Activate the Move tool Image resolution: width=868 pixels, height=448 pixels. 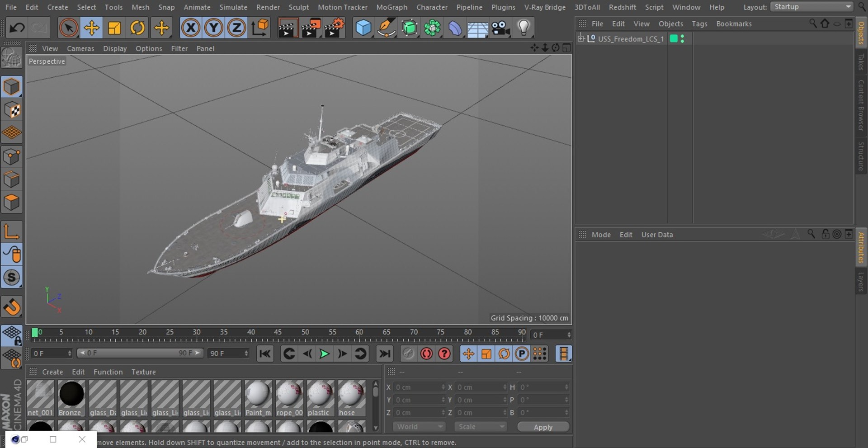92,28
